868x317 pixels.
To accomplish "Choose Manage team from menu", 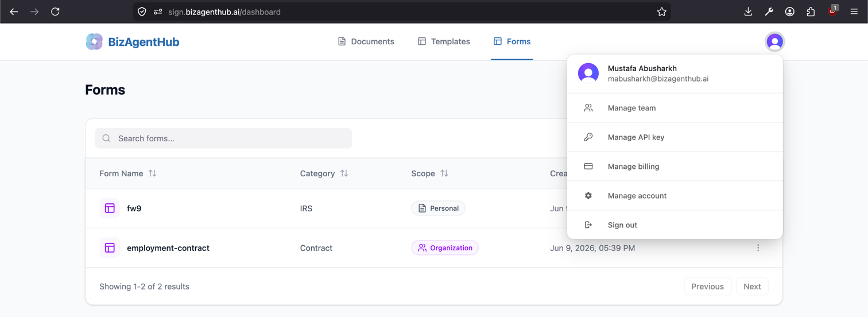I will point(675,108).
